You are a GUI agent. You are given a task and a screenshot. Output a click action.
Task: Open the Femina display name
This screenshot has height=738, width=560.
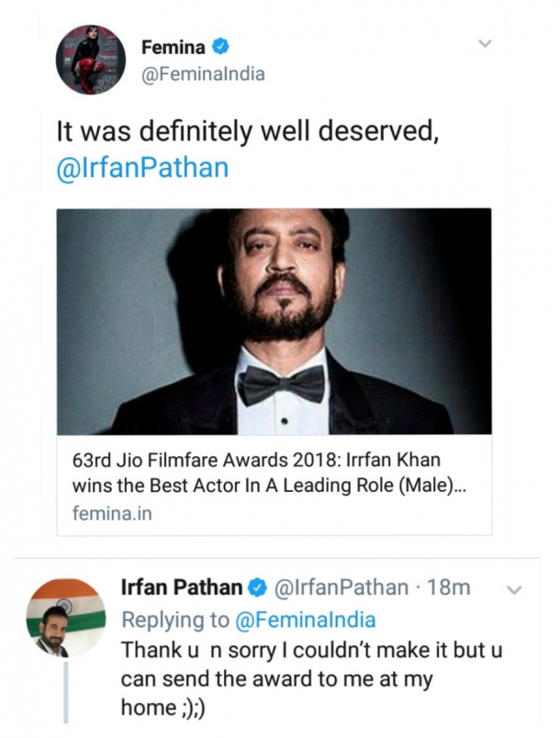click(x=174, y=47)
